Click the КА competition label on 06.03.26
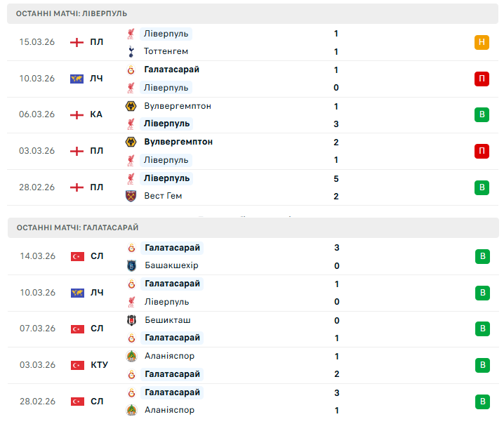Image resolution: width=504 pixels, height=424 pixels. (96, 114)
